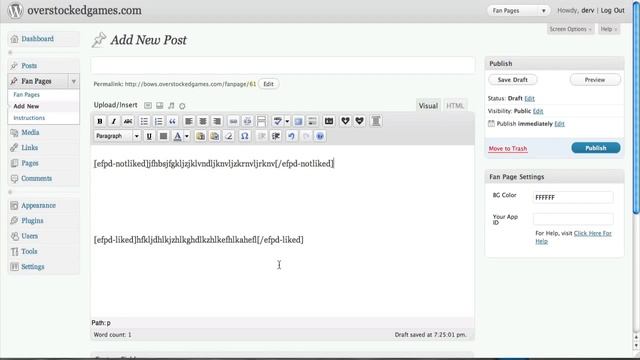
Task: Click the Add Audio music note icon
Action: (171, 106)
